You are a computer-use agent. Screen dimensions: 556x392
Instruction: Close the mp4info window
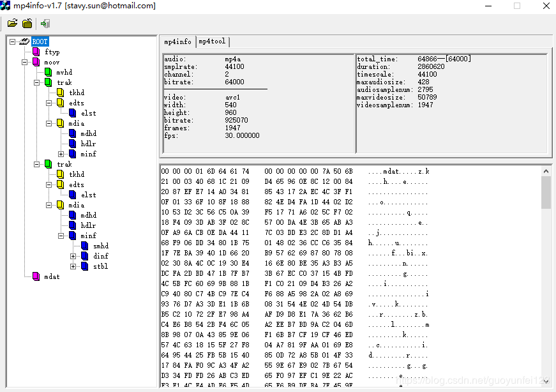(x=546, y=6)
